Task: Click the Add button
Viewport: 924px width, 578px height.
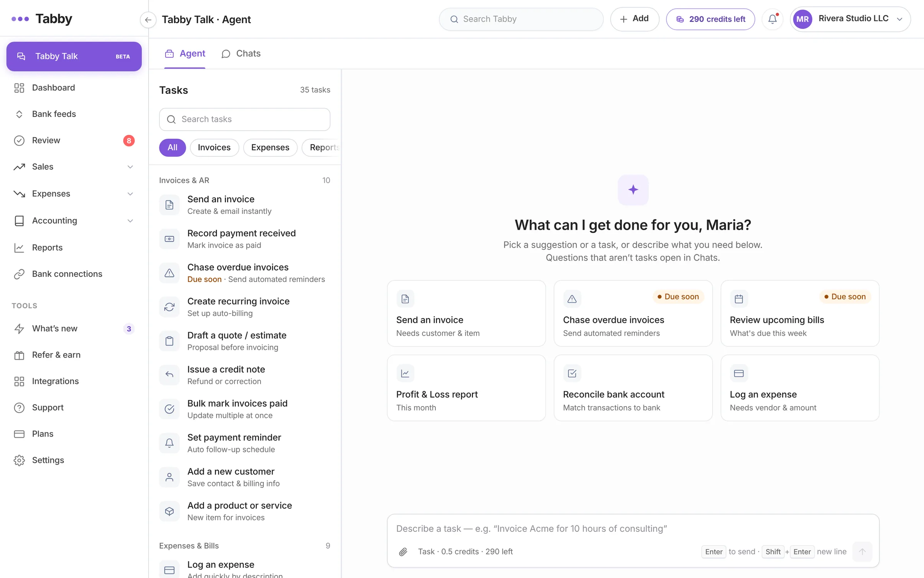Action: pos(634,19)
